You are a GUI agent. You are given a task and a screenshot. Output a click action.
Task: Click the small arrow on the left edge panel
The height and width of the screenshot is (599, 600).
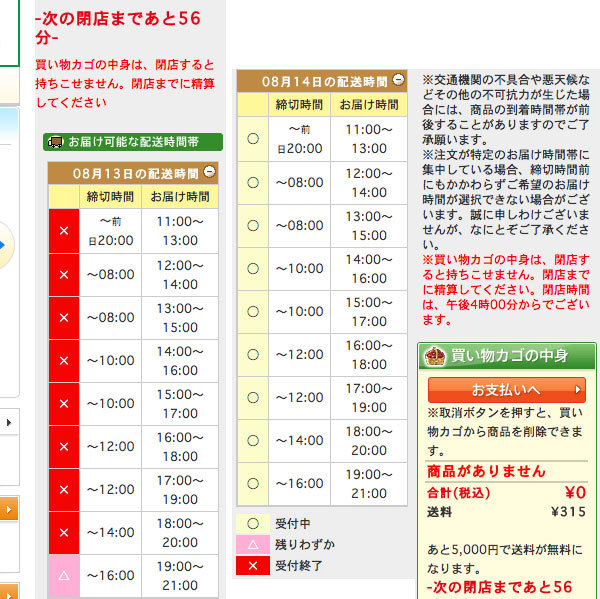click(x=8, y=424)
